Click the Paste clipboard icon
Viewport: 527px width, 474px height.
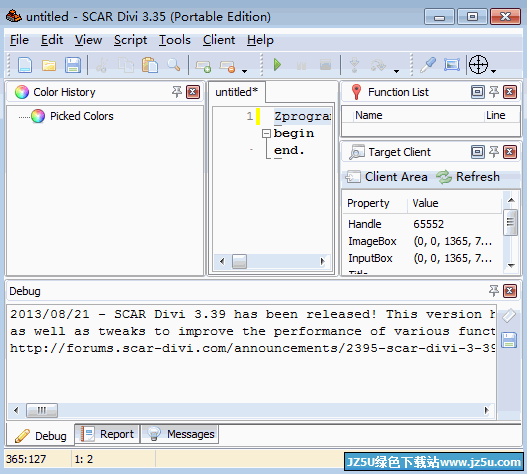coord(150,65)
